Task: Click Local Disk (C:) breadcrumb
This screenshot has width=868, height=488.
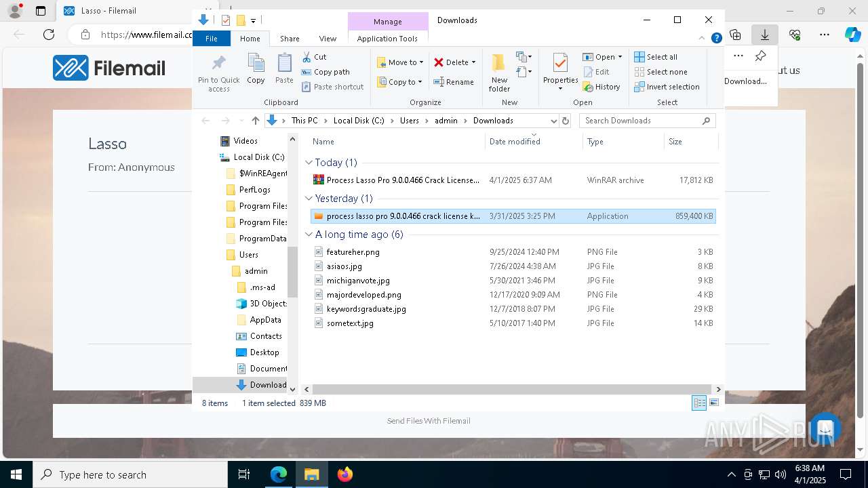Action: pos(359,121)
